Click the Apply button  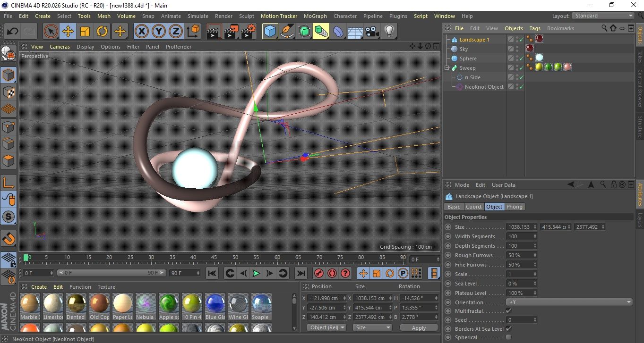pyautogui.click(x=419, y=327)
